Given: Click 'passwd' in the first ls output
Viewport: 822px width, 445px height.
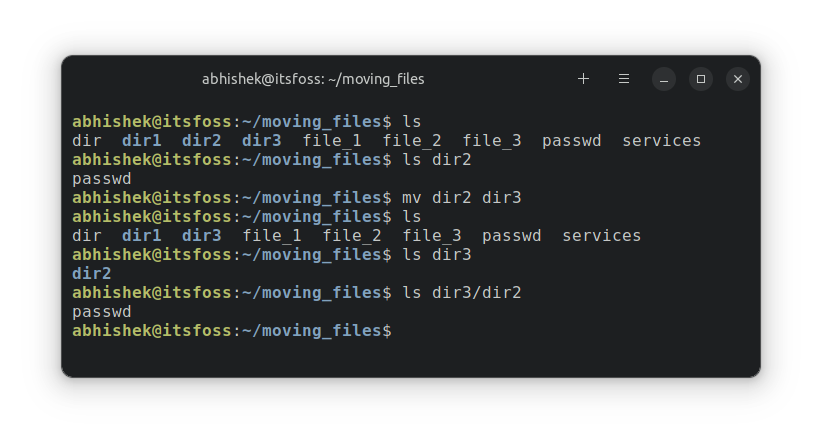Looking at the screenshot, I should (571, 140).
